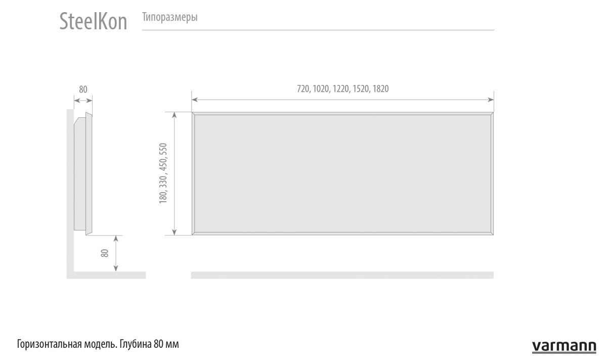The width and height of the screenshot is (607, 364).
Task: Click the top arrowhead of the height dimension
Action: 175,115
